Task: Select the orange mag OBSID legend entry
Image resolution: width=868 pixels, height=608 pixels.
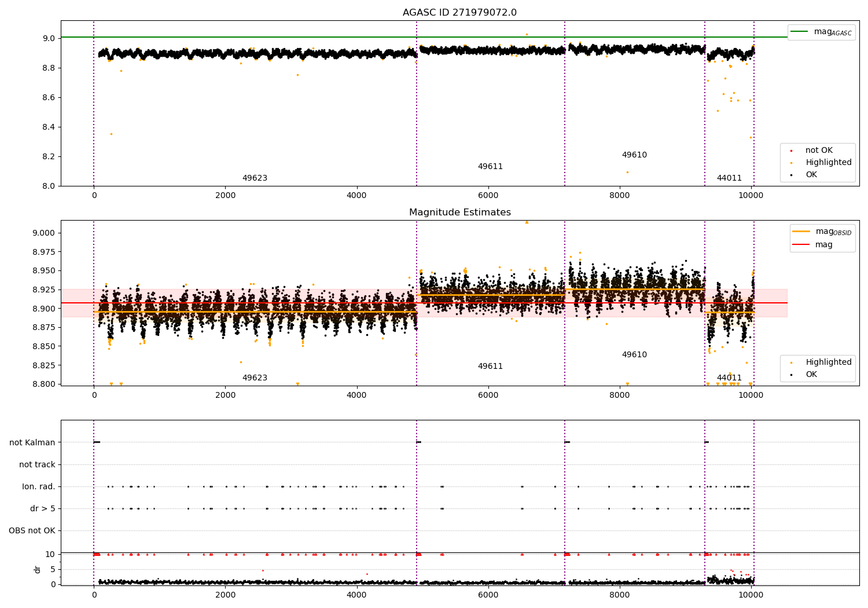Action: coord(821,232)
